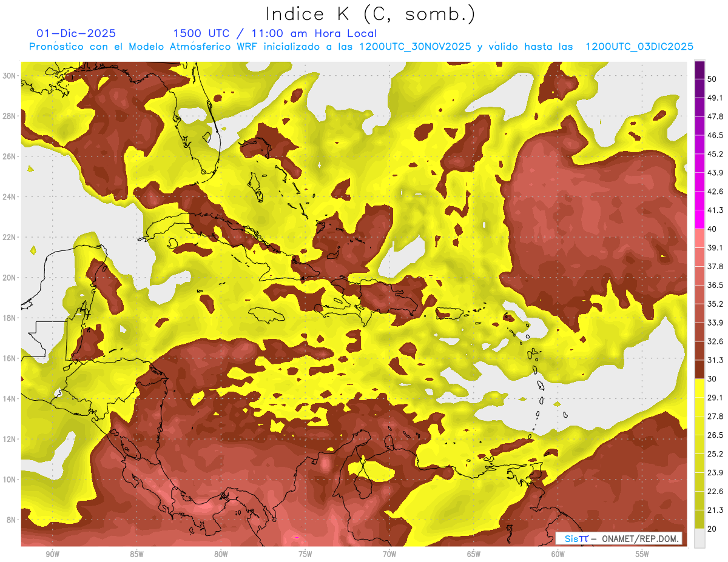
Task: Click the latitude axis label "8N"
Action: (x=12, y=520)
